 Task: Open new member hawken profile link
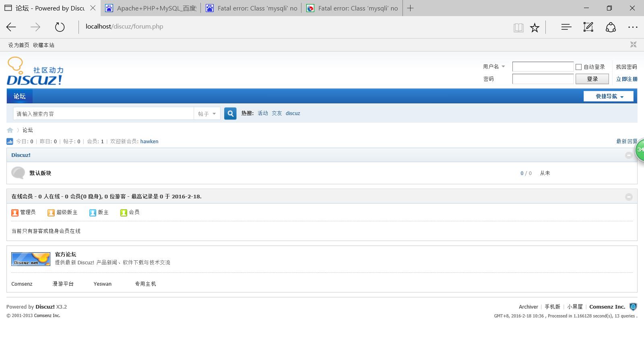pos(149,141)
